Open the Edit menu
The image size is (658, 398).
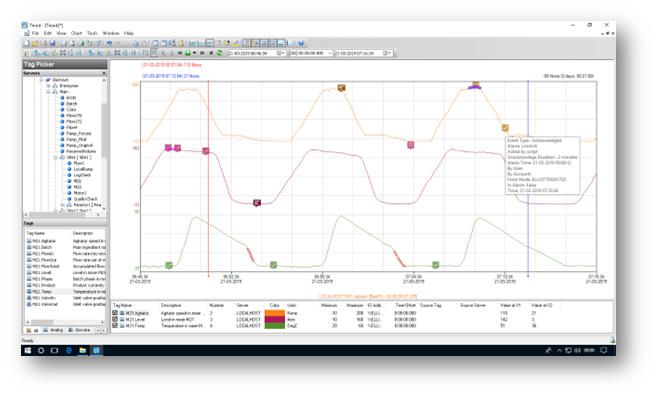click(x=48, y=33)
